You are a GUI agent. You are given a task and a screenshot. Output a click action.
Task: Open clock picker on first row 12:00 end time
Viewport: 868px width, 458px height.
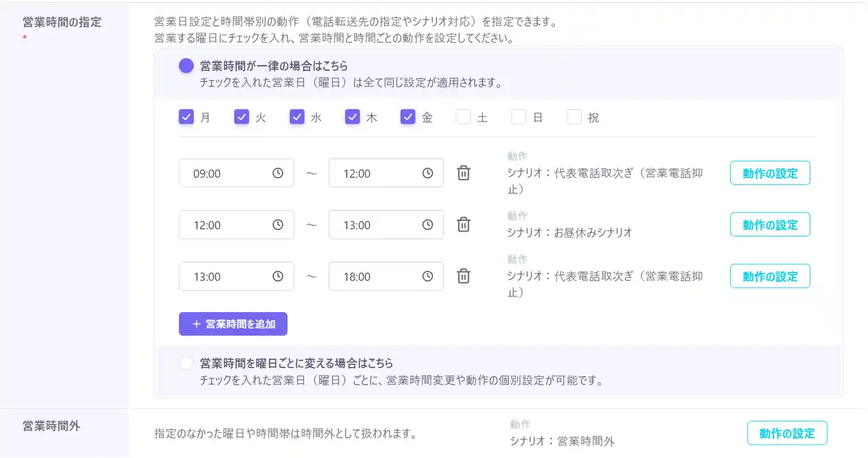[x=428, y=173]
